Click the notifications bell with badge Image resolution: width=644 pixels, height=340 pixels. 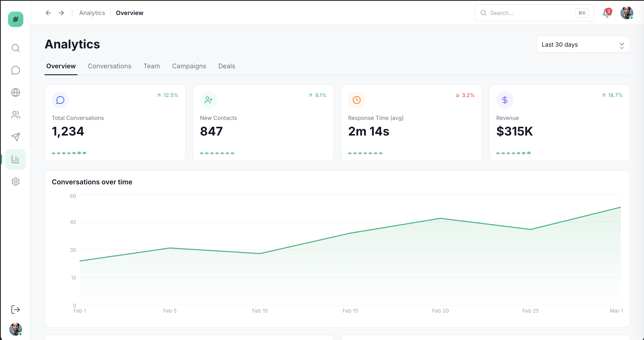click(x=607, y=13)
